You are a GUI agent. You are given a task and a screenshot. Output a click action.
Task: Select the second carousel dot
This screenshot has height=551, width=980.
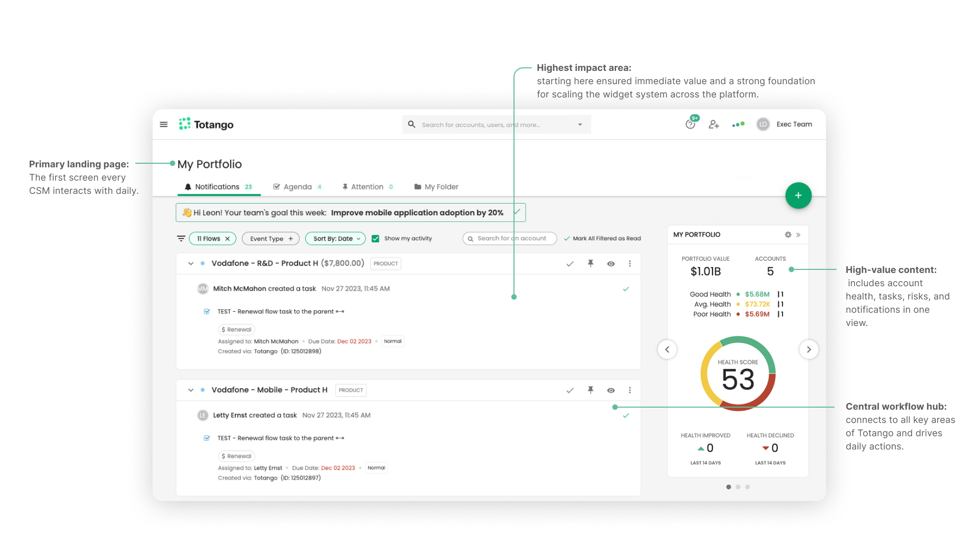click(738, 487)
